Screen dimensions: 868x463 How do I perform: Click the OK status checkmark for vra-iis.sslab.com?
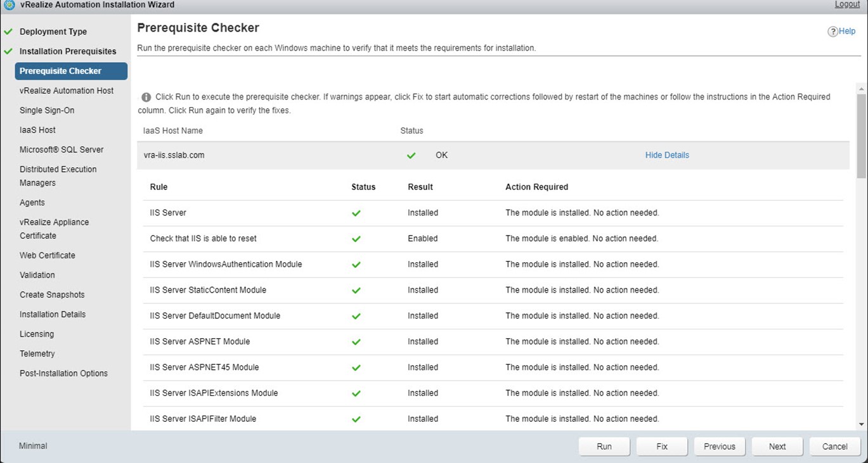[x=411, y=155]
